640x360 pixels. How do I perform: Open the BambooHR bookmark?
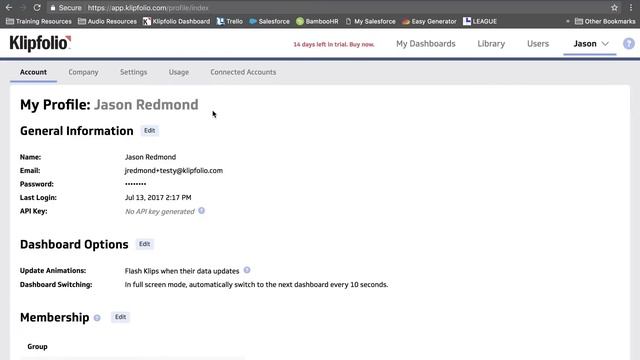[x=317, y=21]
